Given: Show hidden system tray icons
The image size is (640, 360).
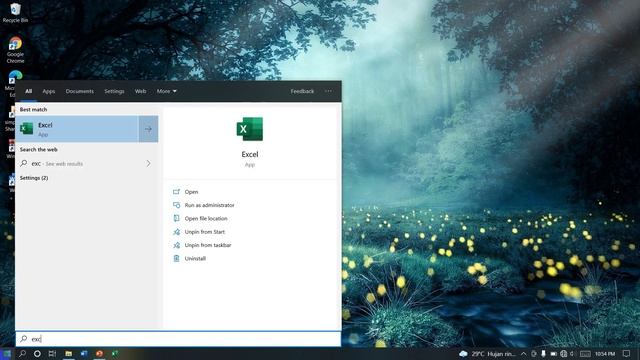Looking at the screenshot, I should click(524, 354).
